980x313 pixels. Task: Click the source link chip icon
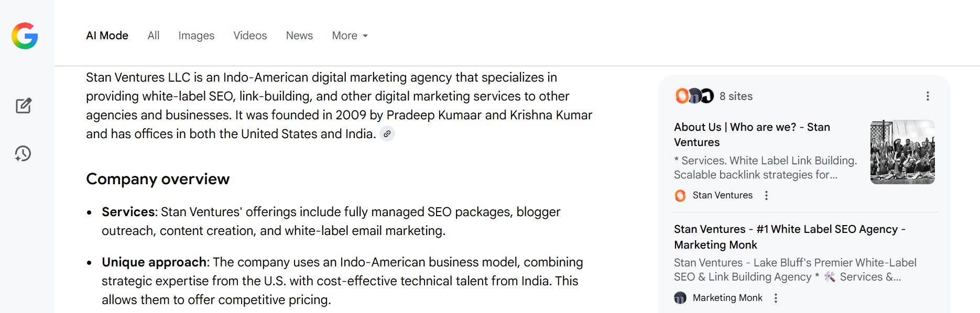pyautogui.click(x=387, y=134)
